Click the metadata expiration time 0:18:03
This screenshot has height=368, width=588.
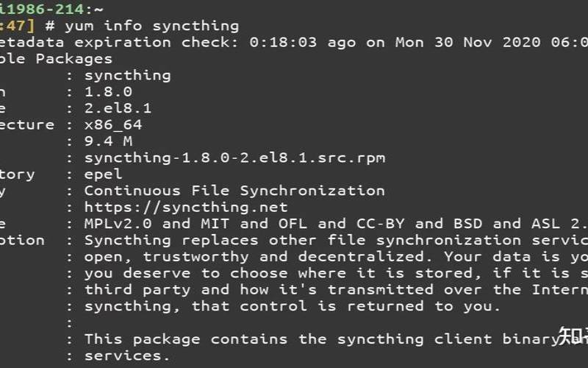[x=283, y=42]
